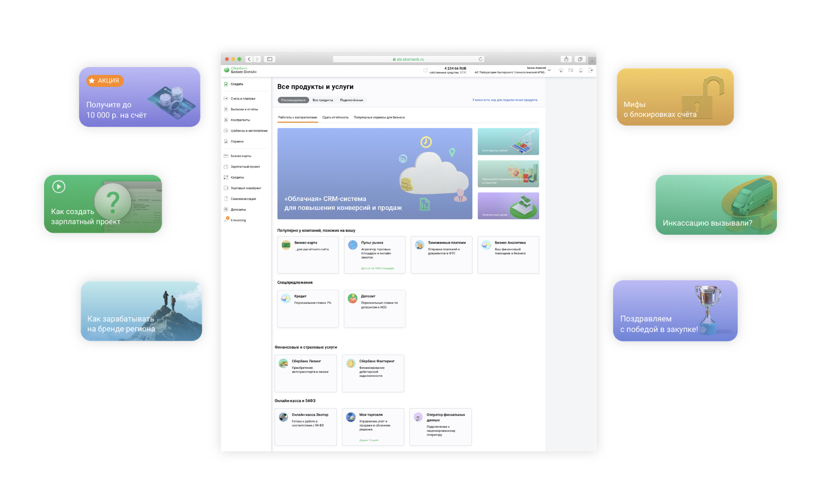Image resolution: width=821 pixels, height=504 pixels.
Task: Open the download icon in header
Action: pyautogui.click(x=561, y=70)
